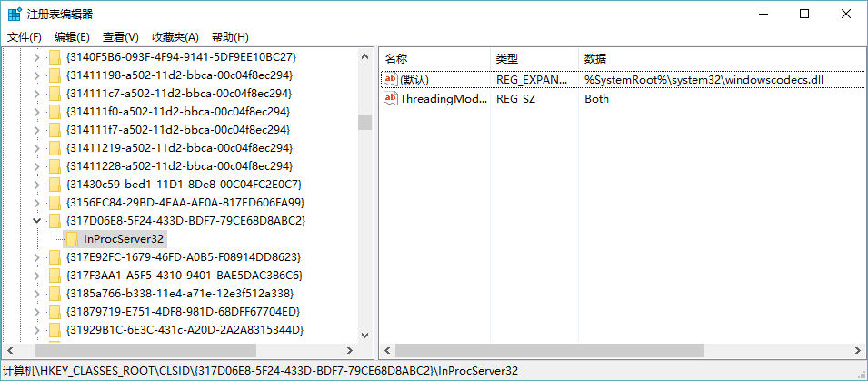
Task: Expand the {31411198-a502-11d2-bbca-00c04f8ec294} key
Action: [36, 75]
